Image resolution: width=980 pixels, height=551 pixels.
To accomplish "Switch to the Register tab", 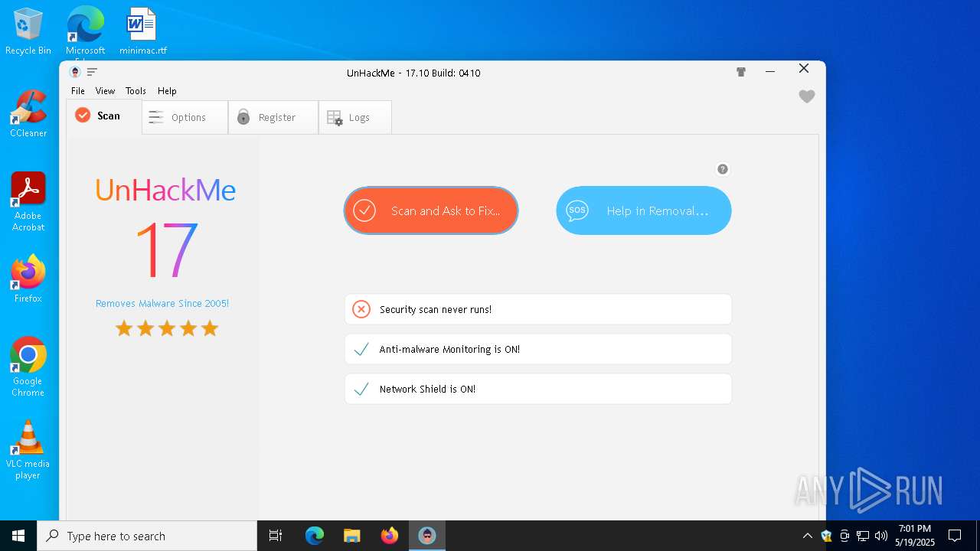I will pyautogui.click(x=273, y=117).
